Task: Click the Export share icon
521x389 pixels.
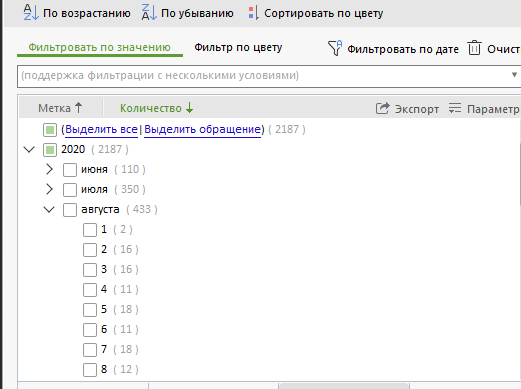Action: tap(382, 108)
